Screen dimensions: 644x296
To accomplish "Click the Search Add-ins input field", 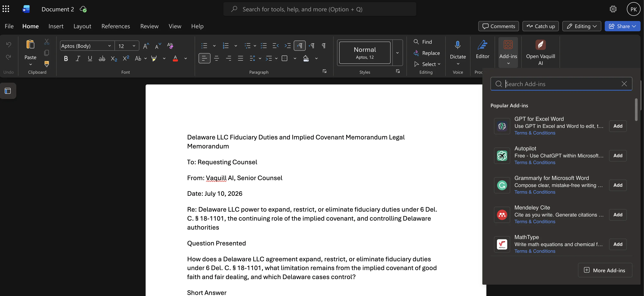I will [x=561, y=84].
